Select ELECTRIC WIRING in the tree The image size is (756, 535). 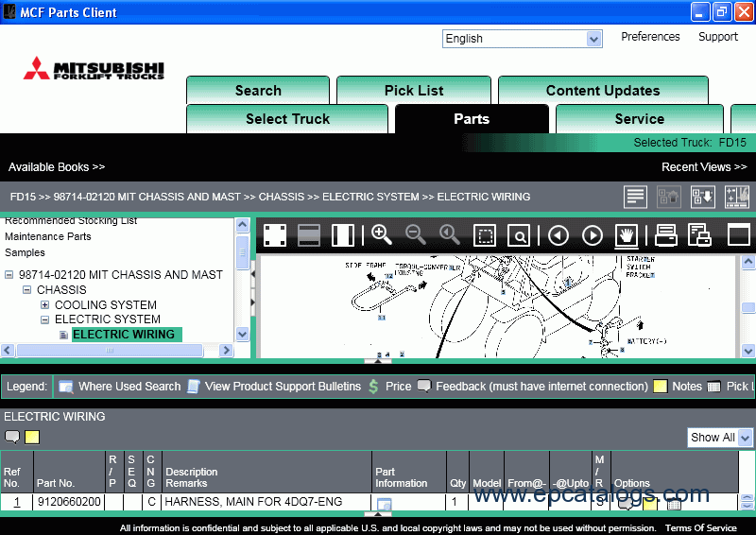[124, 335]
